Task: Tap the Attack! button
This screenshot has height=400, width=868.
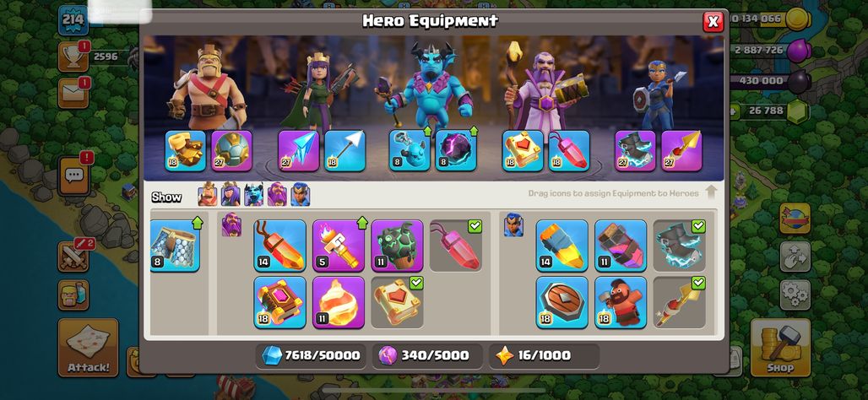Action: (88, 348)
